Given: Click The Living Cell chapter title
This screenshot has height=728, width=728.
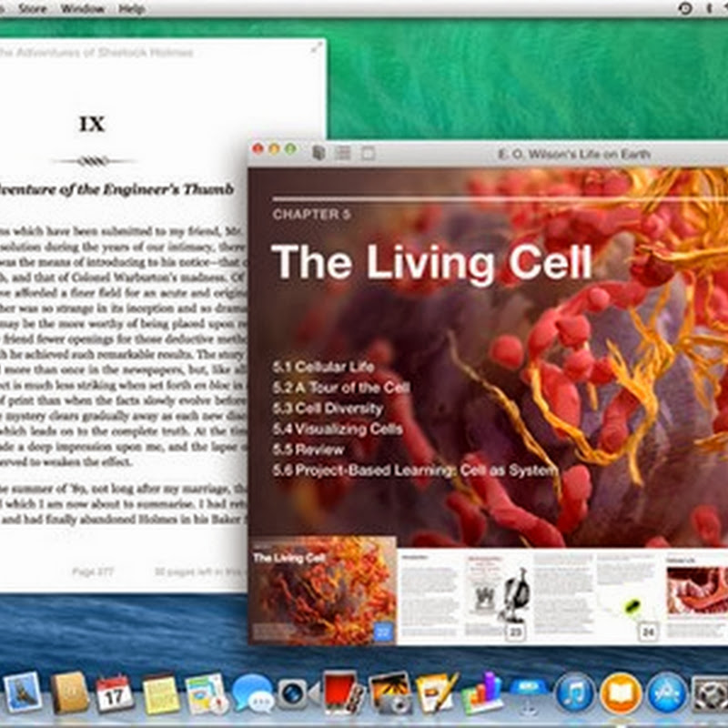Looking at the screenshot, I should pos(431,262).
